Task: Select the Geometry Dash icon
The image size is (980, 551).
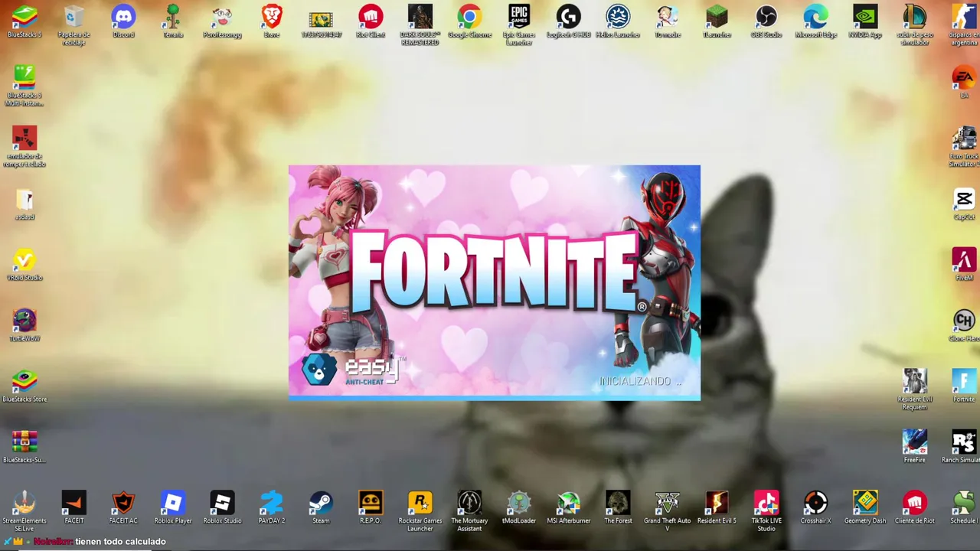Action: coord(865,507)
